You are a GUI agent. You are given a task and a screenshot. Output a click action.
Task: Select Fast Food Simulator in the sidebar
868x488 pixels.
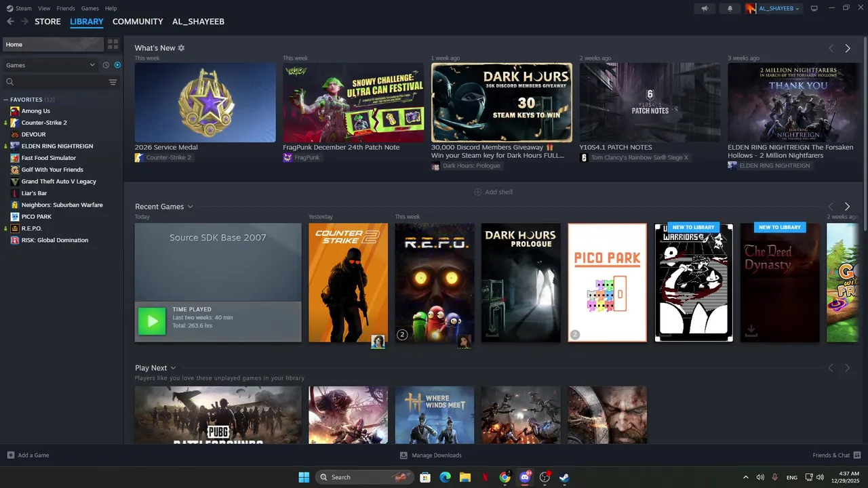coord(49,158)
